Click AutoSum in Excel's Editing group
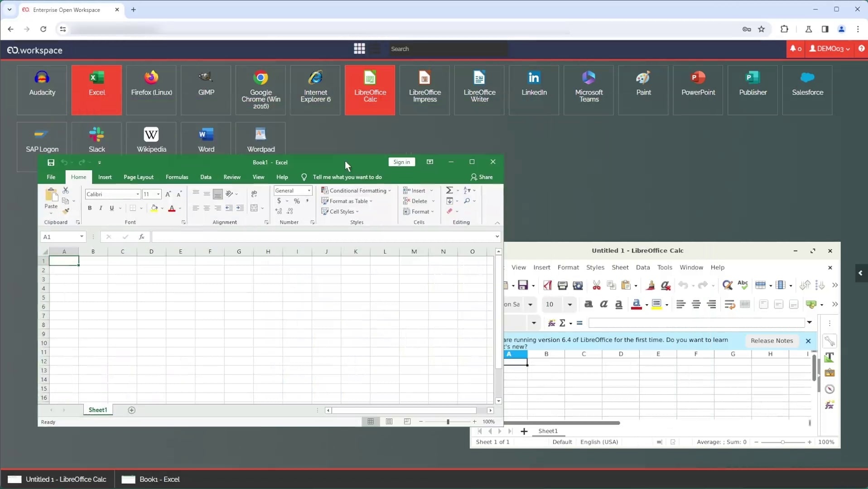 (449, 190)
